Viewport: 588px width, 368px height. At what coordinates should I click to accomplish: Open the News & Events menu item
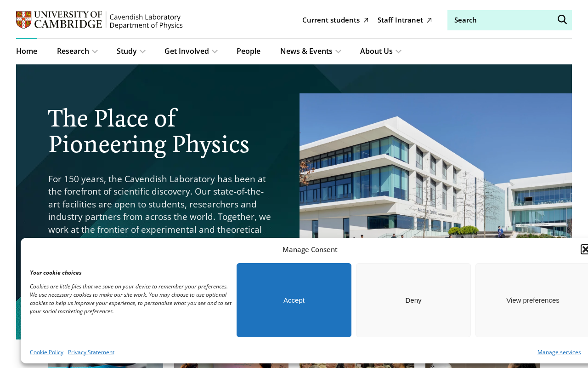pyautogui.click(x=306, y=51)
